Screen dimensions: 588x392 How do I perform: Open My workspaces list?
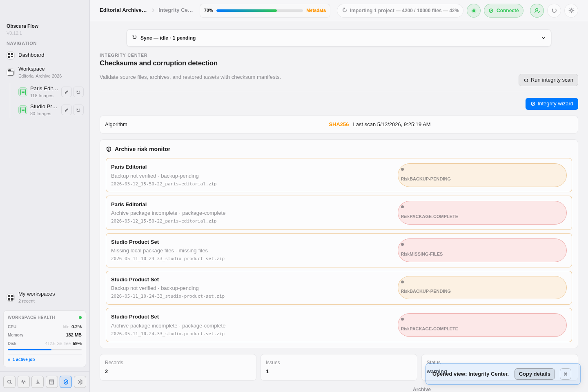point(45,297)
